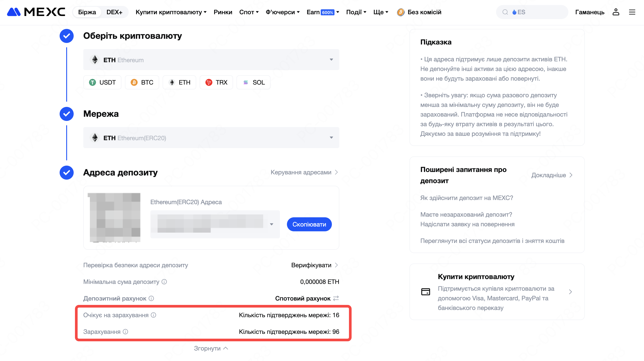Open the Earn 600% menu
Screen dimensions: 644x361
(323, 12)
